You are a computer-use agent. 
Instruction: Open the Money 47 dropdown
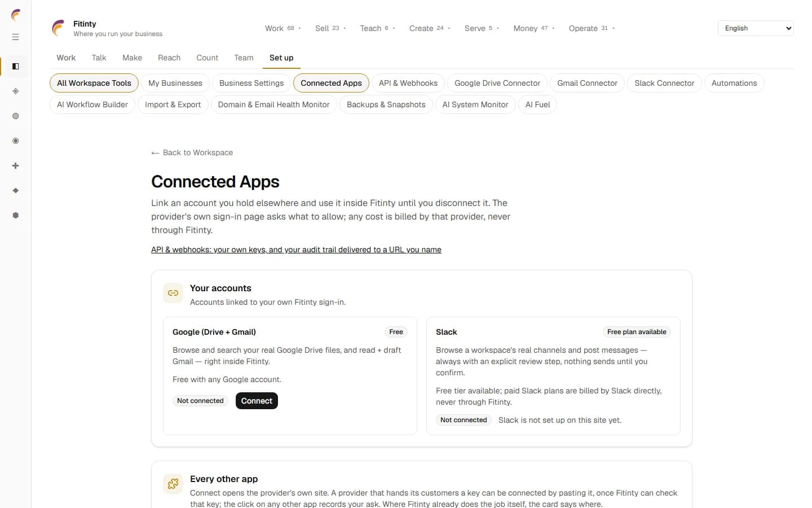534,28
